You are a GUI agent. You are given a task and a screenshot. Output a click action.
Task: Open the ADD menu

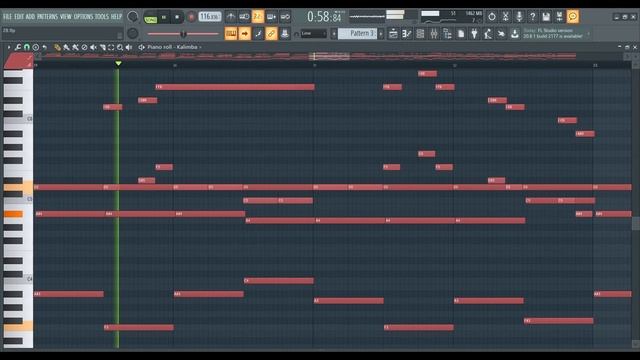pos(30,17)
